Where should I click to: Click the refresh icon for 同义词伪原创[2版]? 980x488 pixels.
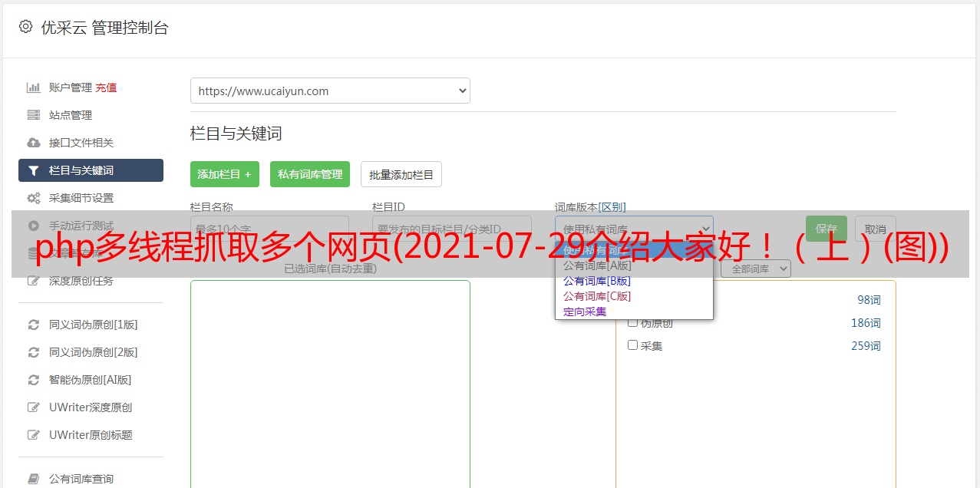(x=33, y=352)
